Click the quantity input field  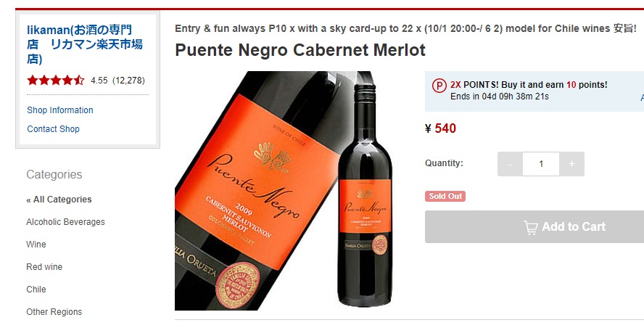coord(541,164)
